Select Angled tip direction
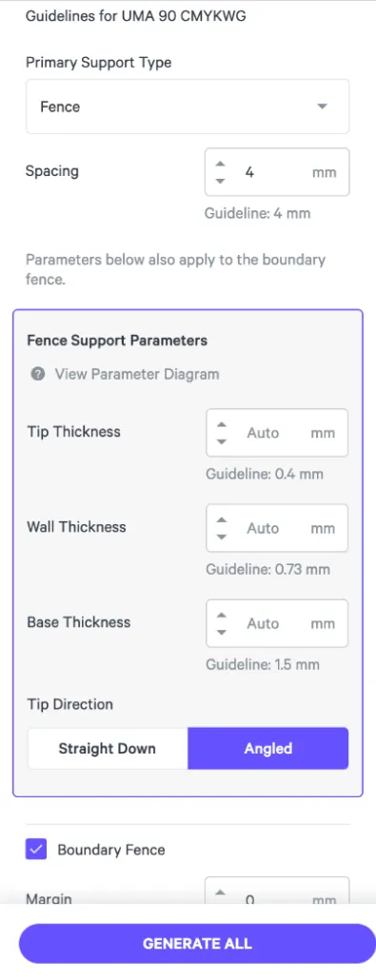Screen dimensions: 376x980 click(x=267, y=748)
